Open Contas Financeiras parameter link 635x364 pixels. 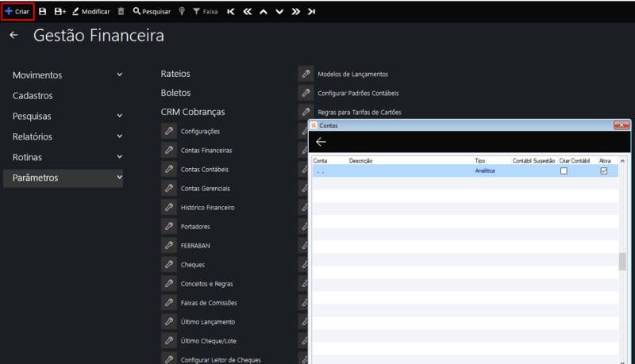click(206, 151)
